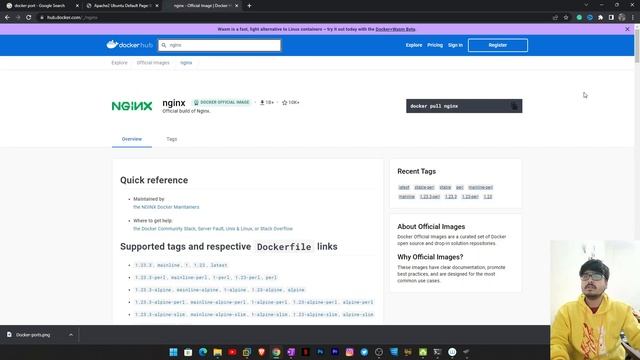The width and height of the screenshot is (640, 360).
Task: Click the share page icon in address bar
Action: click(555, 18)
